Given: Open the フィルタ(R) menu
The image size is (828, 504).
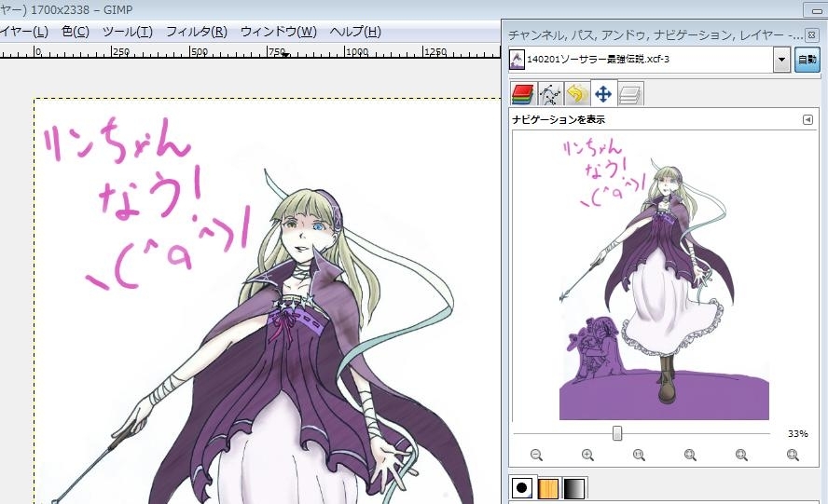Looking at the screenshot, I should 197,32.
